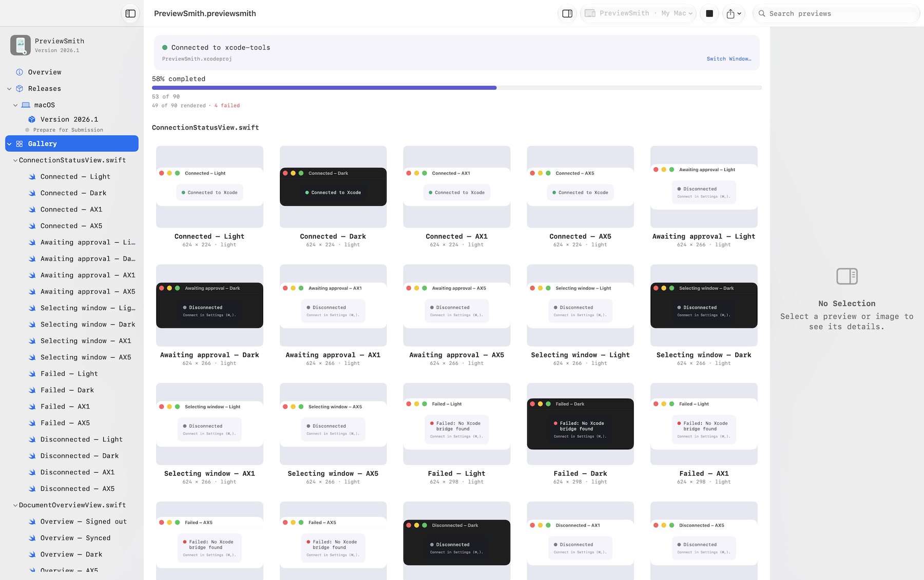
Task: Click swift icon for Selecting window – Dark
Action: point(32,324)
